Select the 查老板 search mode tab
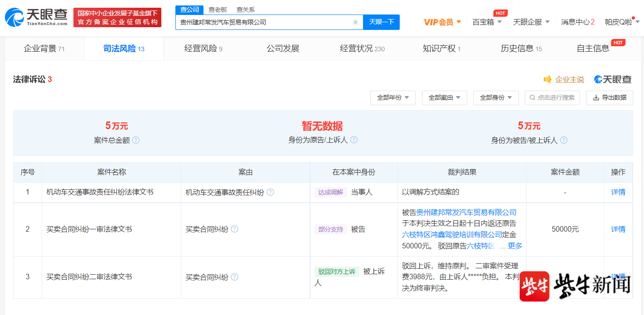The height and width of the screenshot is (315, 644). 218,10
